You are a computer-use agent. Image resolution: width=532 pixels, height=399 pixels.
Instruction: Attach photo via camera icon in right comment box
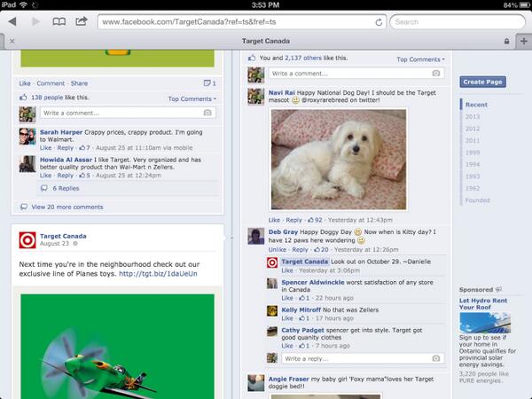pos(436,74)
